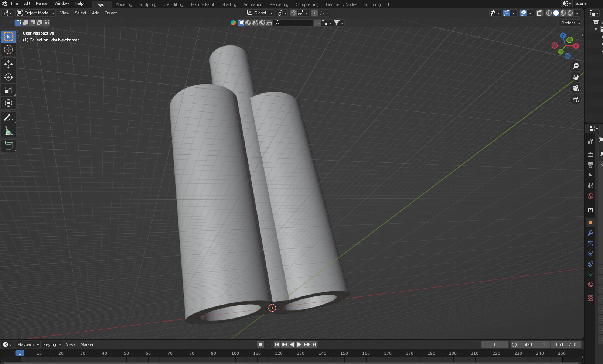Switch to rendered viewport shading
The width and height of the screenshot is (603, 364).
570,13
